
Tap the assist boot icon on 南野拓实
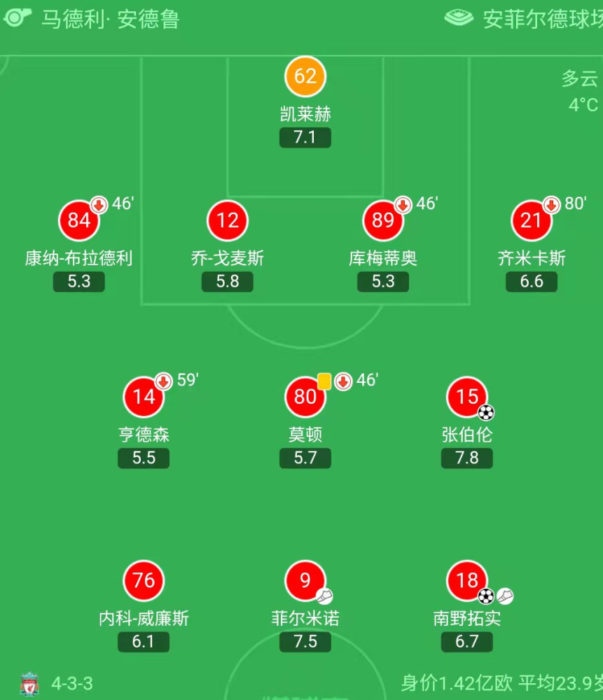505,596
